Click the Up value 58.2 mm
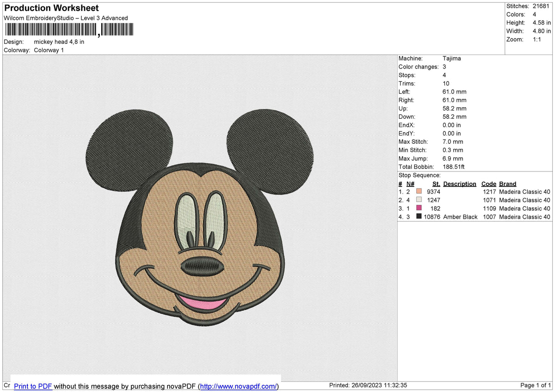Screen dimensions: 555x392 454,108
